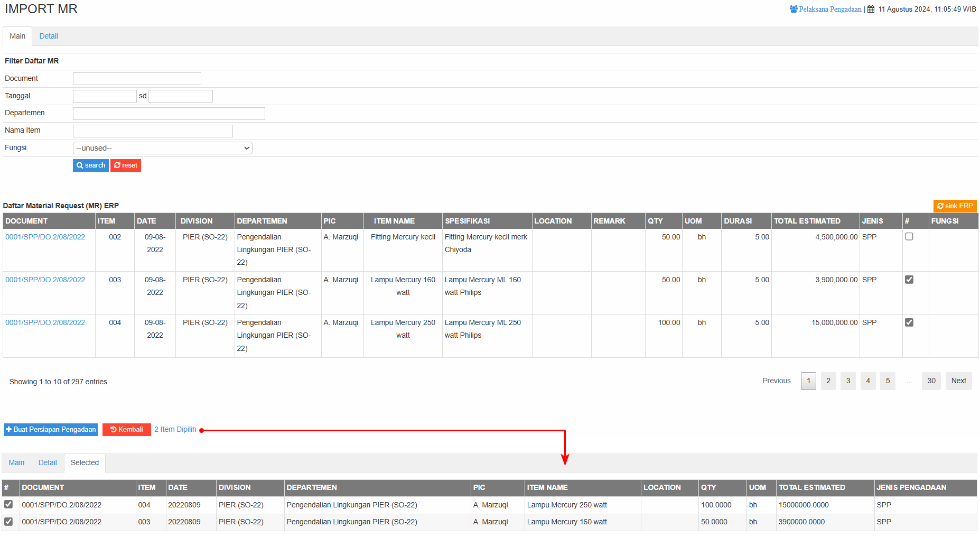Click into the Document filter field
This screenshot has height=537, width=980.
[x=137, y=79]
